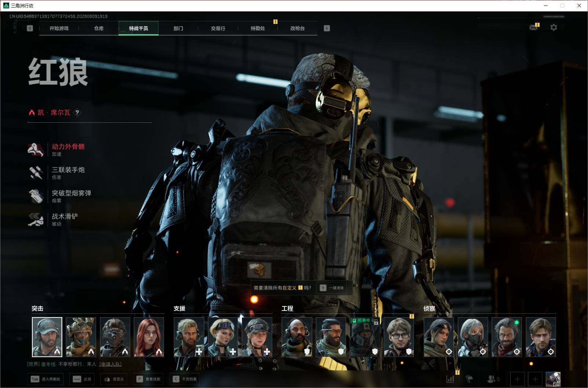Click the E next-tab key icon

point(327,28)
